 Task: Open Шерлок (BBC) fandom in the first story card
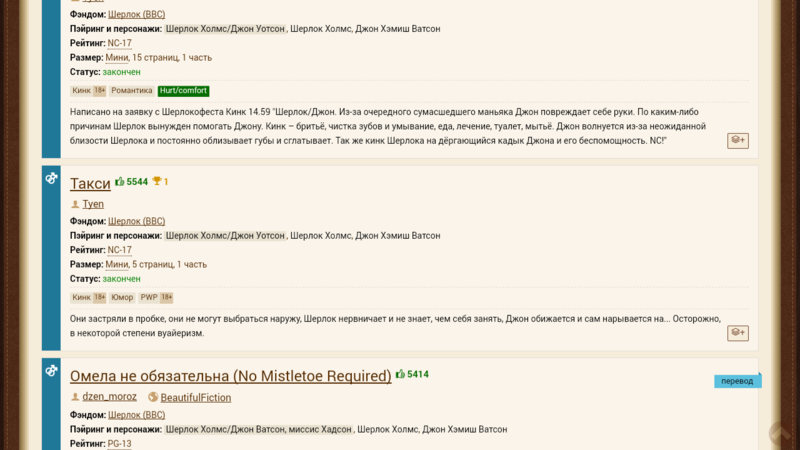pos(136,14)
